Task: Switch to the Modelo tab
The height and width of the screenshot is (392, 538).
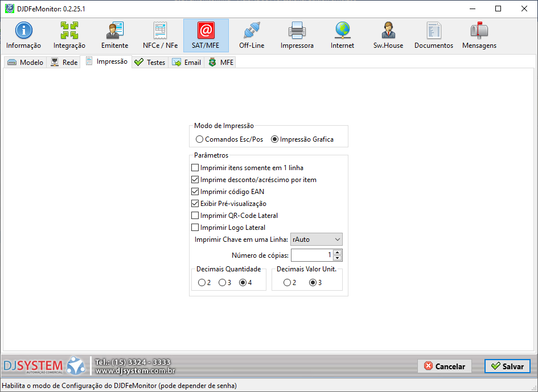Action: 26,63
